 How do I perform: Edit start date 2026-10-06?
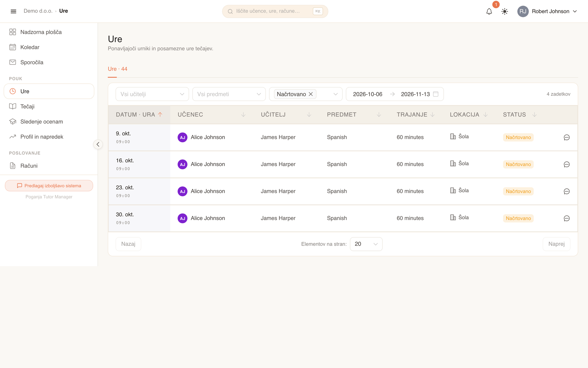point(367,94)
